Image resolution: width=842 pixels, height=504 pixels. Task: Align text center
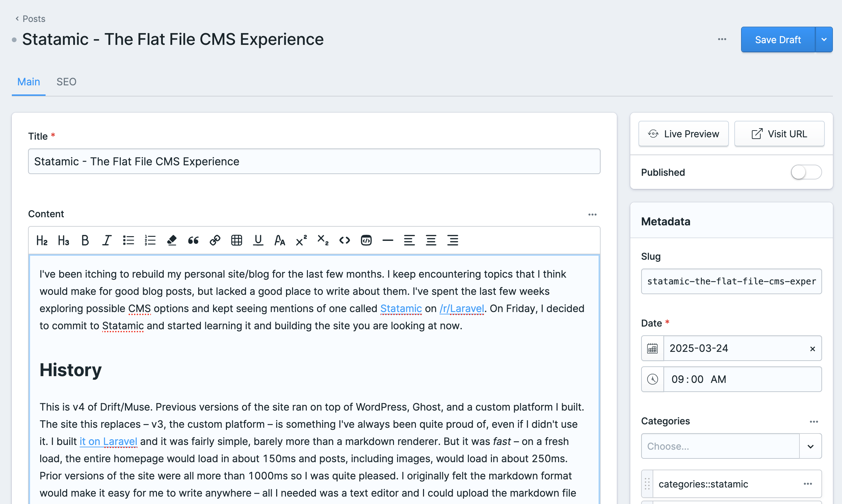coord(431,241)
